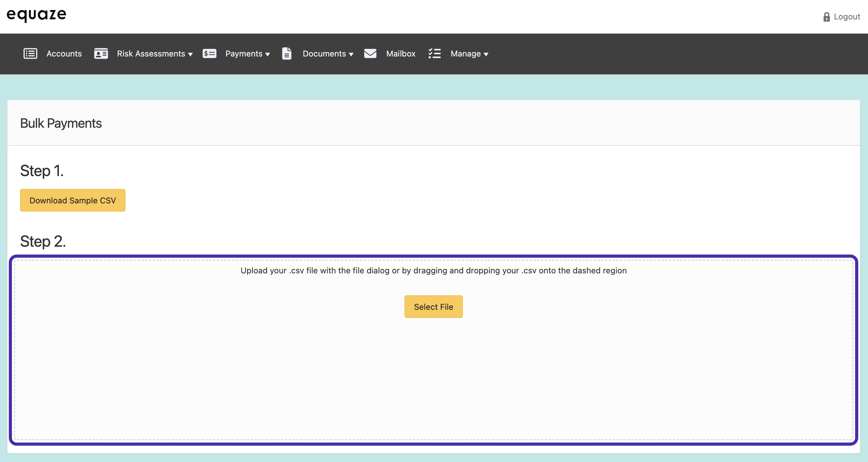Click the Mailbox envelope icon
Image resolution: width=868 pixels, height=462 pixels.
(x=370, y=54)
